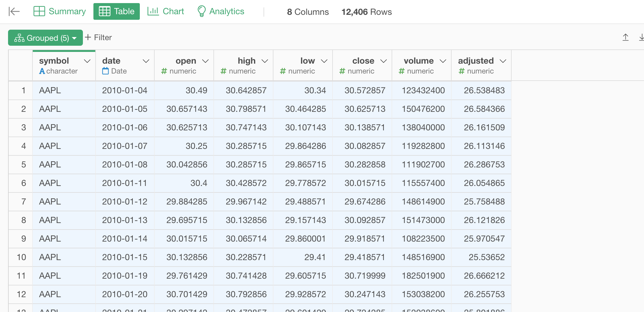Open the adjusted column menu chevron
The width and height of the screenshot is (644, 312).
tap(503, 61)
